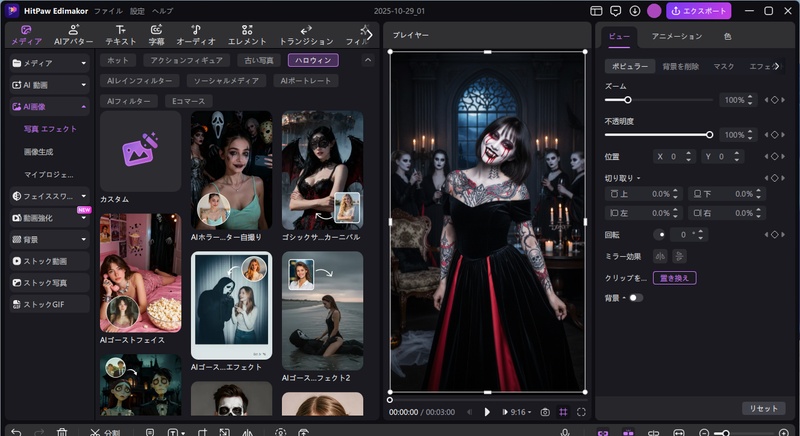Viewport: 800px width, 436px height.
Task: Click the rotation dial control
Action: (x=659, y=235)
